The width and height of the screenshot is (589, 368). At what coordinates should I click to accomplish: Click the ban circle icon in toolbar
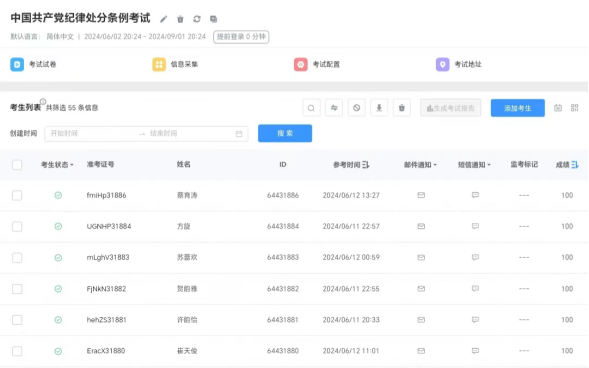coord(356,108)
